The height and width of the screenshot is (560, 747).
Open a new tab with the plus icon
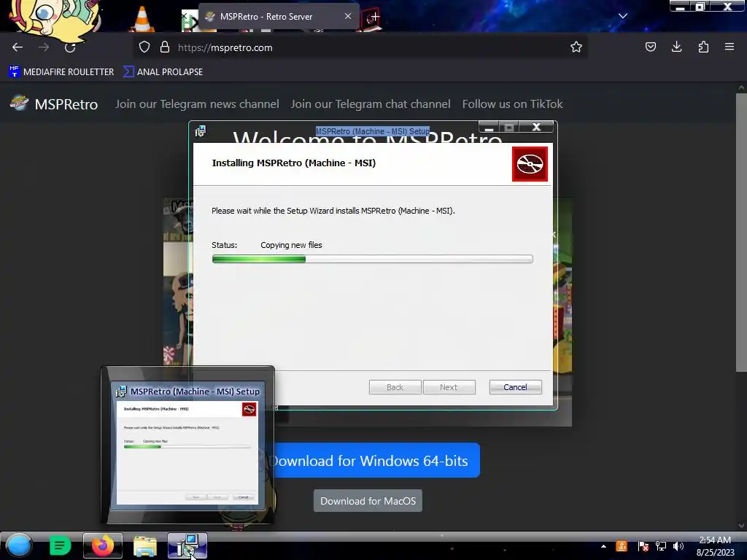(375, 17)
